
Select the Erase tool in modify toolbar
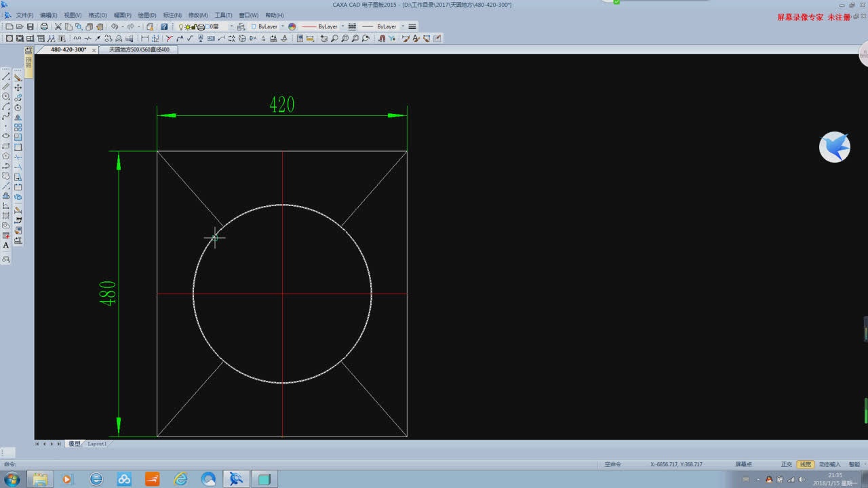pyautogui.click(x=18, y=77)
